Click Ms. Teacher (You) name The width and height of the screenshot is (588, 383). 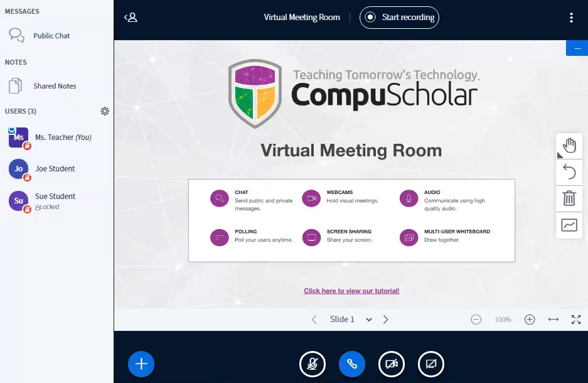pos(63,138)
